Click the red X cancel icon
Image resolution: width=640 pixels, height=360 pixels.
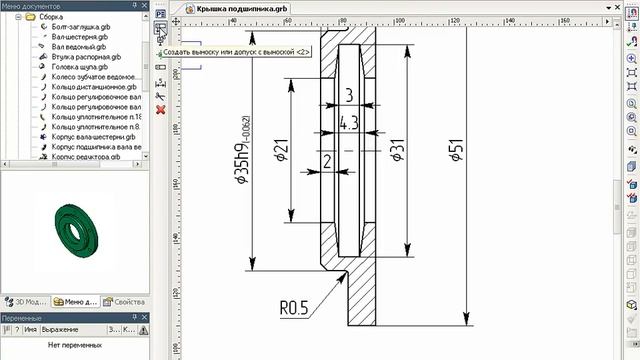pos(161,110)
